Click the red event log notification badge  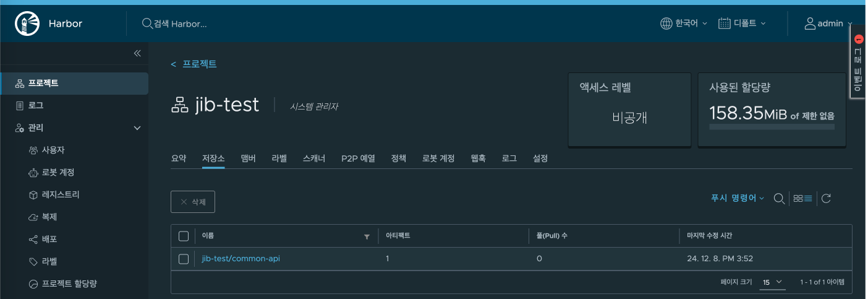point(858,39)
